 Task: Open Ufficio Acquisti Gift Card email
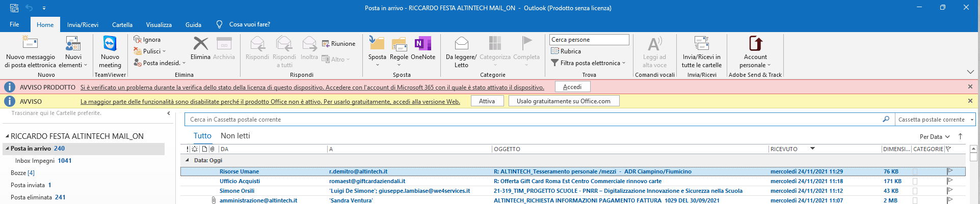click(x=573, y=181)
